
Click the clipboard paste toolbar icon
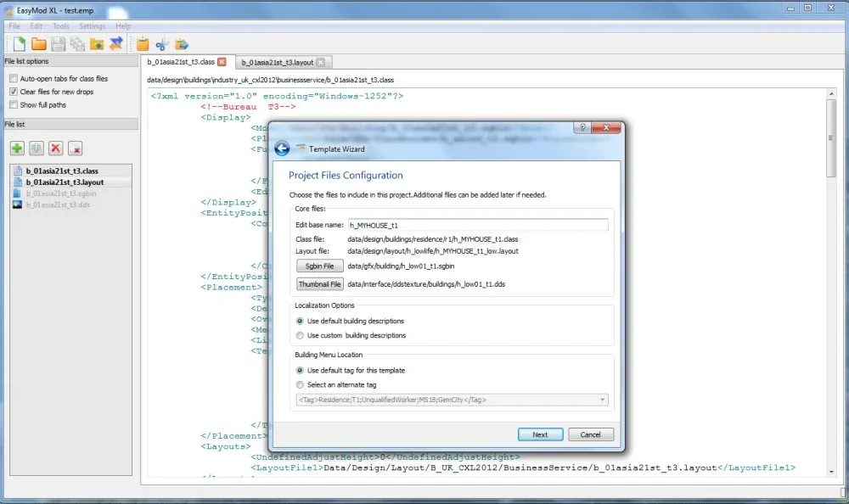pyautogui.click(x=143, y=44)
